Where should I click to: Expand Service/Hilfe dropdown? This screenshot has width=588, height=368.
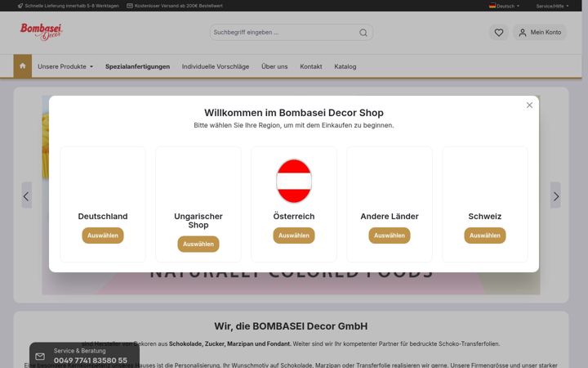[x=552, y=6]
